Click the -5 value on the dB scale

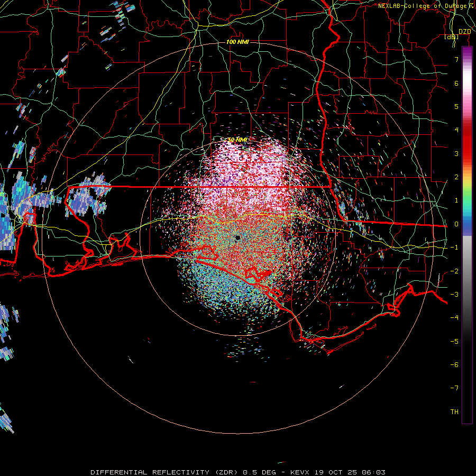[x=454, y=342]
